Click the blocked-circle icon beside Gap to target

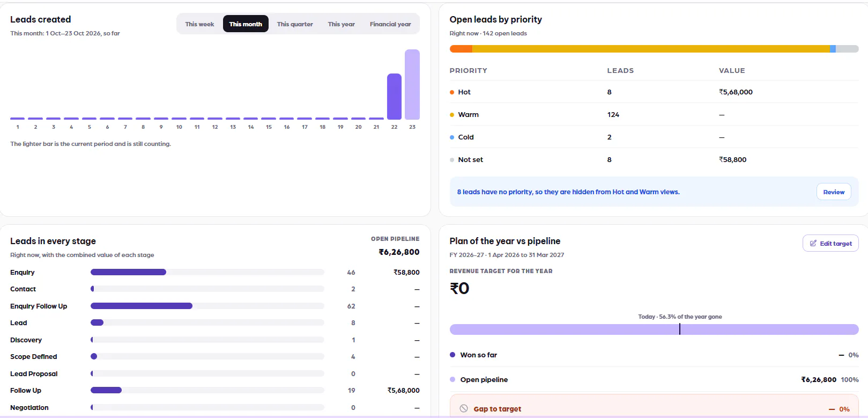coord(464,409)
